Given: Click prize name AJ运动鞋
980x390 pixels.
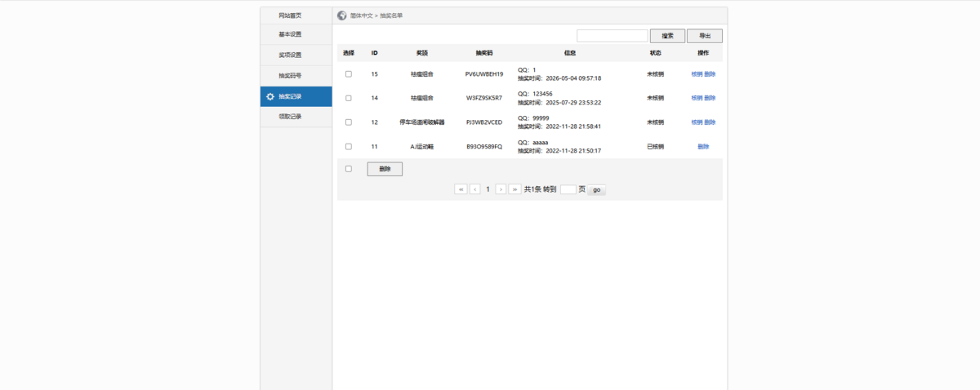Looking at the screenshot, I should pos(422,147).
